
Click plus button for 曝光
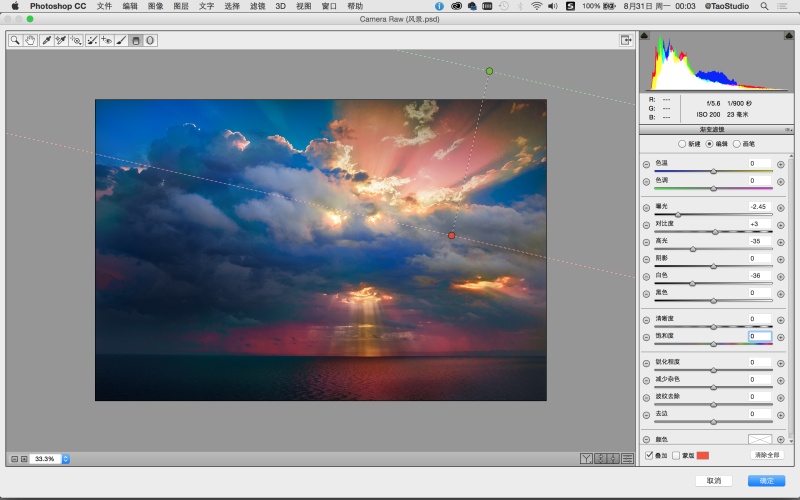781,208
